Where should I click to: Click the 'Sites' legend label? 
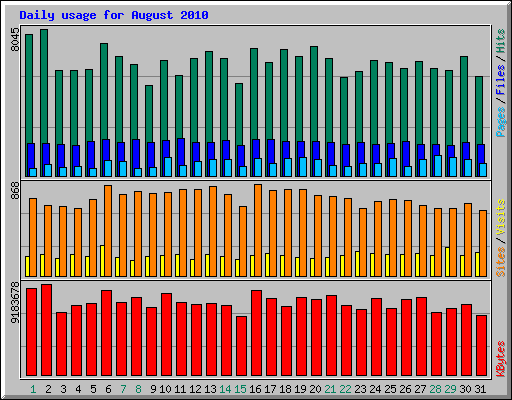click(501, 262)
